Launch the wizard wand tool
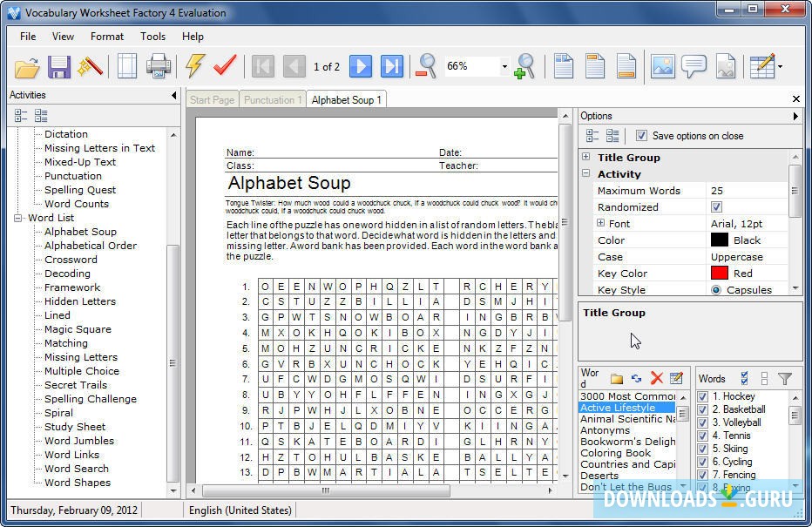This screenshot has width=812, height=527. click(90, 67)
